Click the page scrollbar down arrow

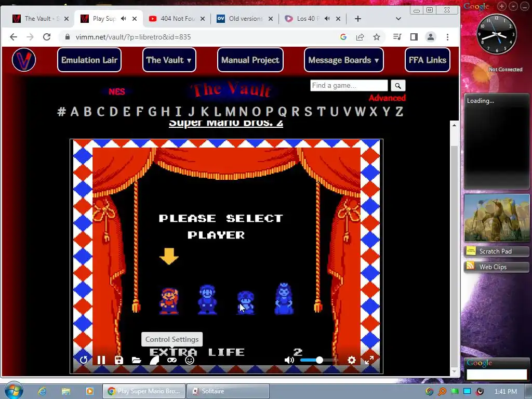[x=454, y=371]
